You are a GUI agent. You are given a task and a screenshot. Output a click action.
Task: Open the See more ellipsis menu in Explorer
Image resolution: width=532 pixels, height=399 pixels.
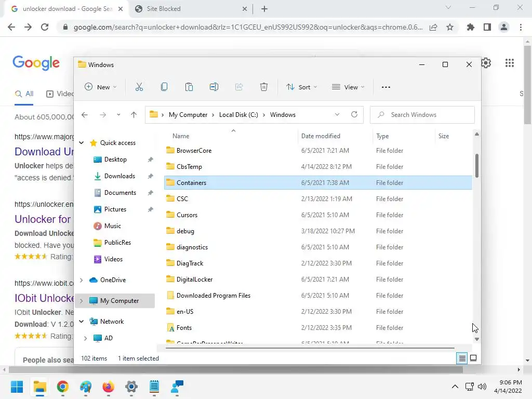click(x=386, y=87)
